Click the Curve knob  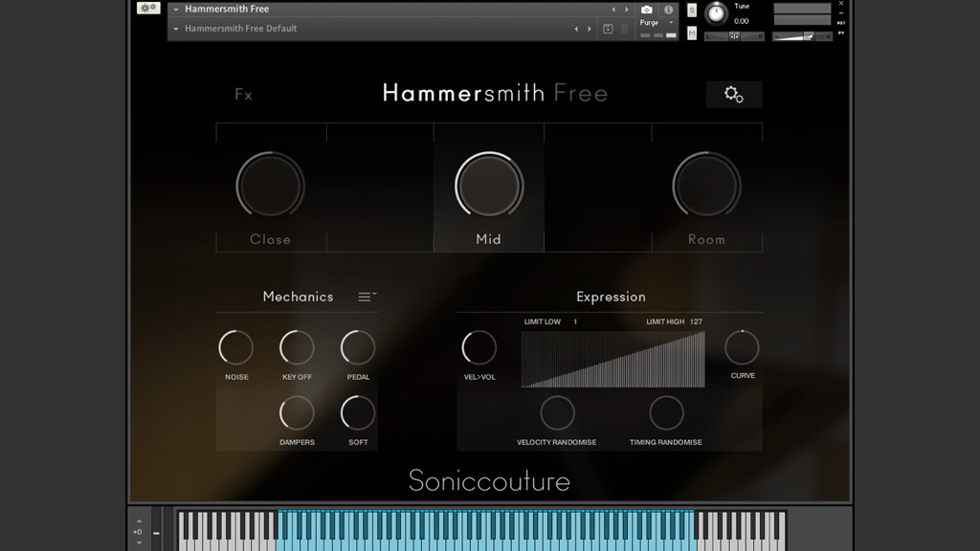point(742,347)
